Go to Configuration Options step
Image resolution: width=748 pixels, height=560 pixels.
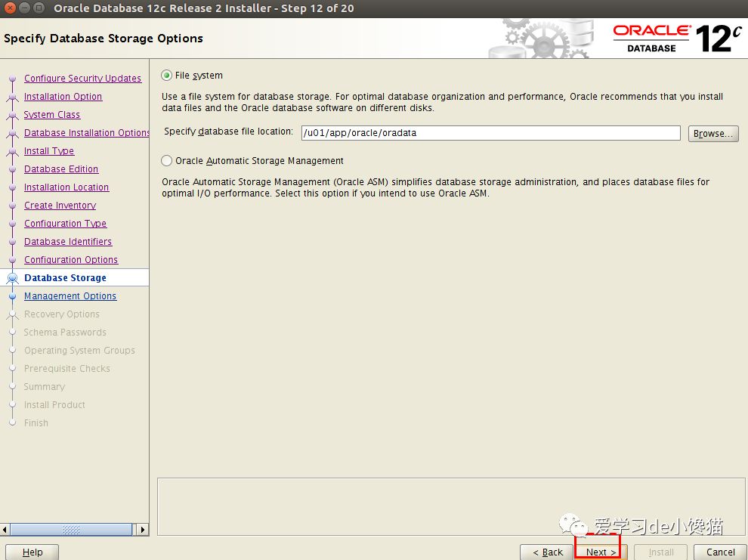click(x=71, y=259)
